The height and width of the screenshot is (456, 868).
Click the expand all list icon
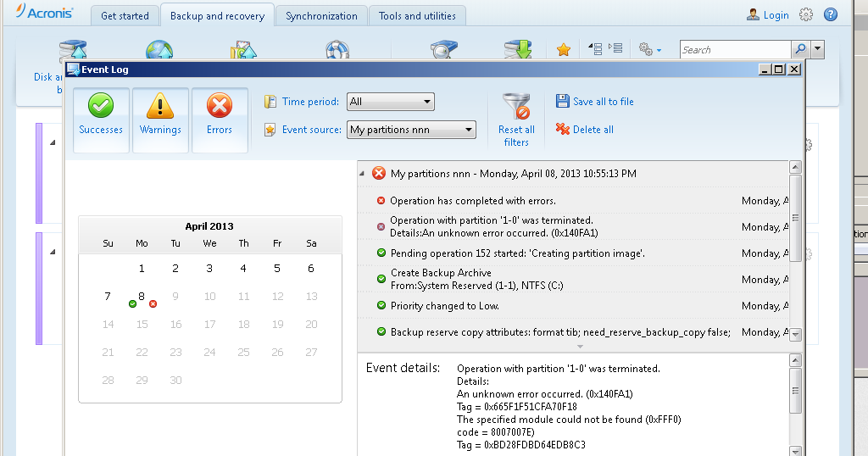[615, 48]
